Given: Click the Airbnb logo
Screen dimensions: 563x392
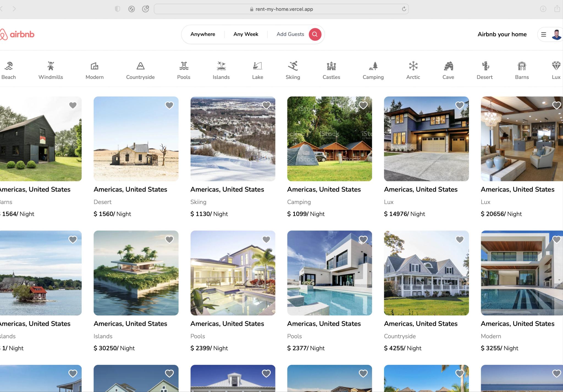Looking at the screenshot, I should coord(17,34).
